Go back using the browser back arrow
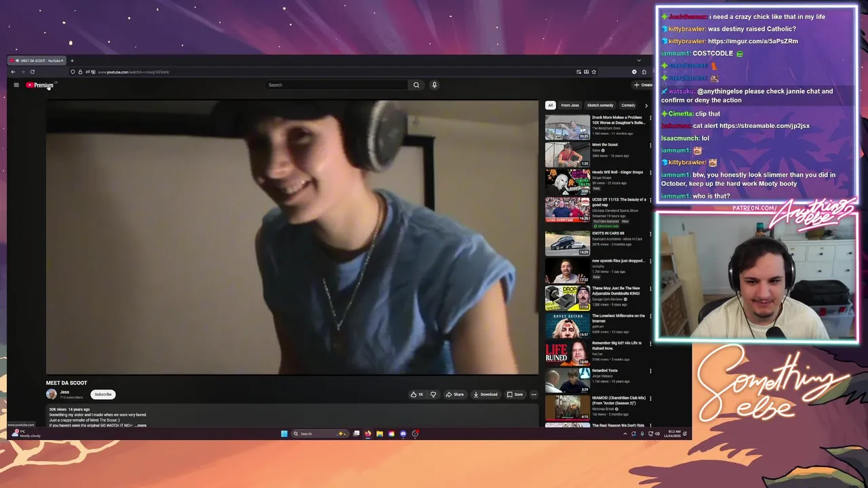Image resolution: width=868 pixels, height=488 pixels. tap(13, 72)
